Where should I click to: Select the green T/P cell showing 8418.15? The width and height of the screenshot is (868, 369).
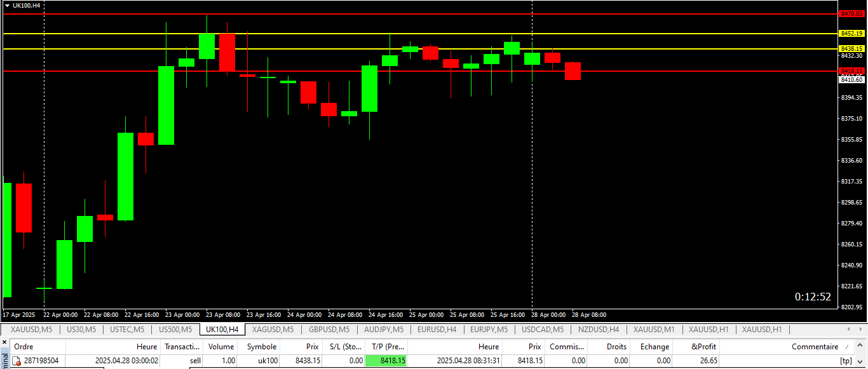pyautogui.click(x=386, y=361)
